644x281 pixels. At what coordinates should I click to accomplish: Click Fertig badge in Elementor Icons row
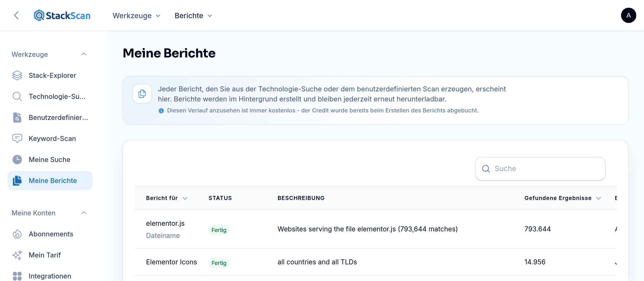pyautogui.click(x=219, y=263)
